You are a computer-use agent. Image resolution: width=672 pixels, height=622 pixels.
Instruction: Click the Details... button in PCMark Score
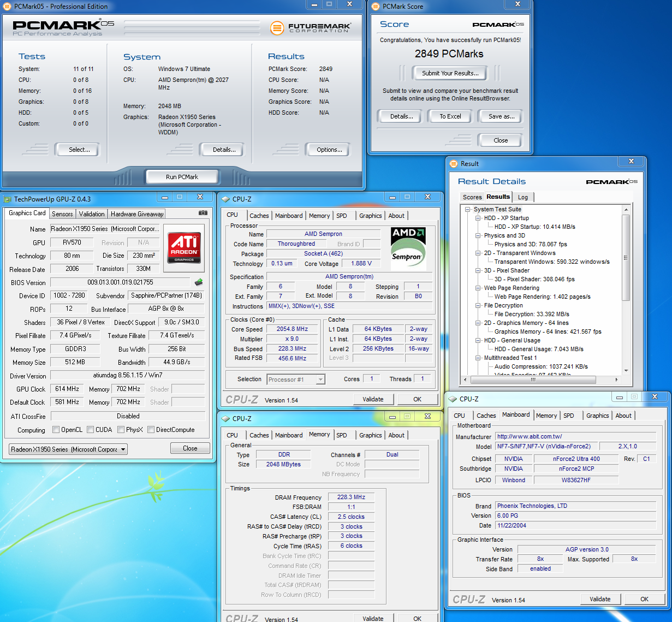click(401, 116)
